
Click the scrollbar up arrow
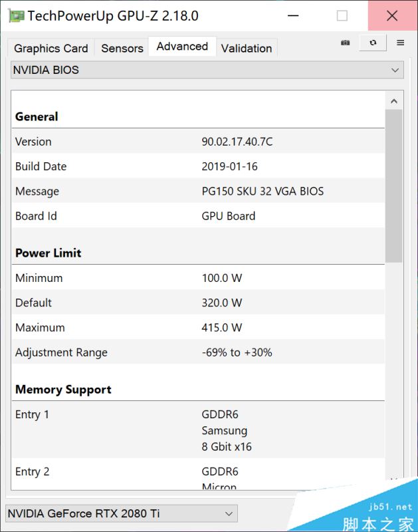pyautogui.click(x=394, y=101)
